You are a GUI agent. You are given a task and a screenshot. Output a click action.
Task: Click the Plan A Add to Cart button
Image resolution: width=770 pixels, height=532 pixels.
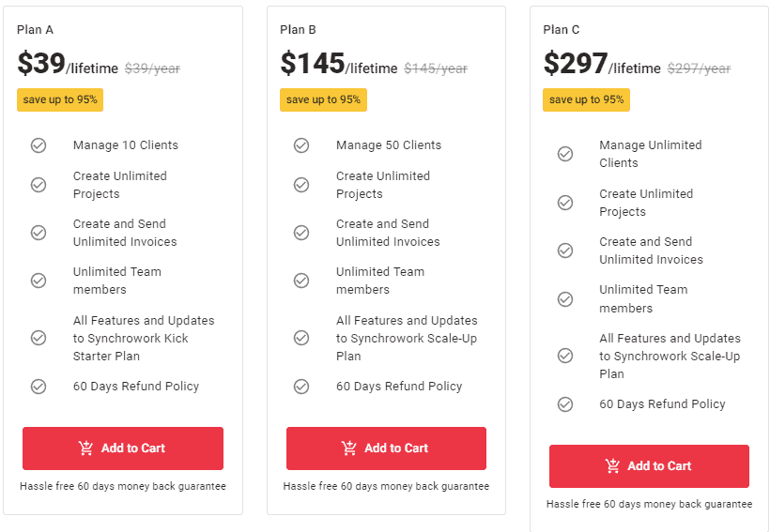tap(123, 448)
